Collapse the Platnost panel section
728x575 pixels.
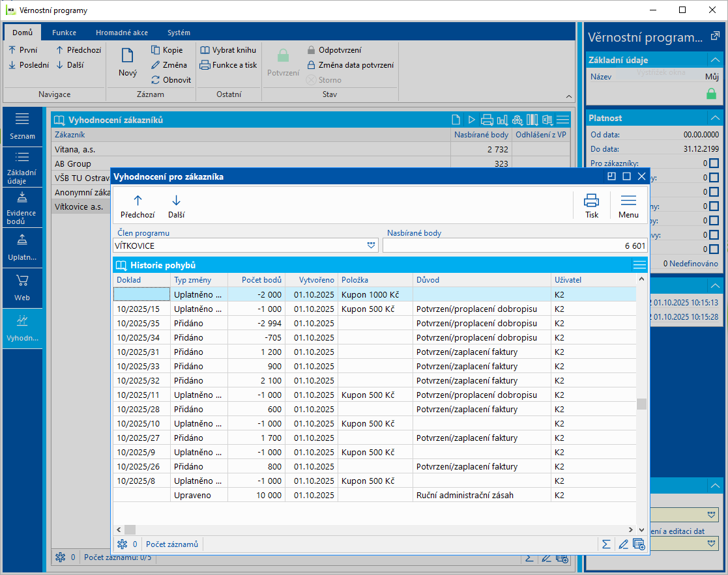coord(714,118)
